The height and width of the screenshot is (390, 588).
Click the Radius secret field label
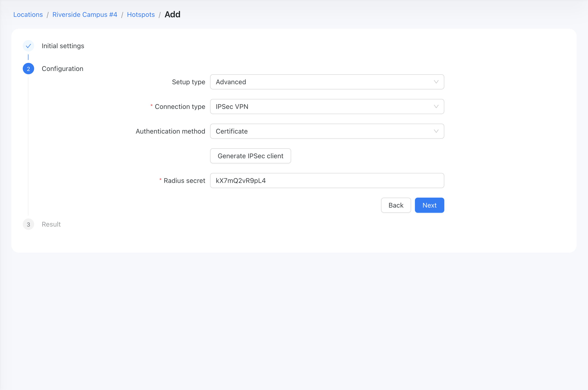pyautogui.click(x=184, y=181)
